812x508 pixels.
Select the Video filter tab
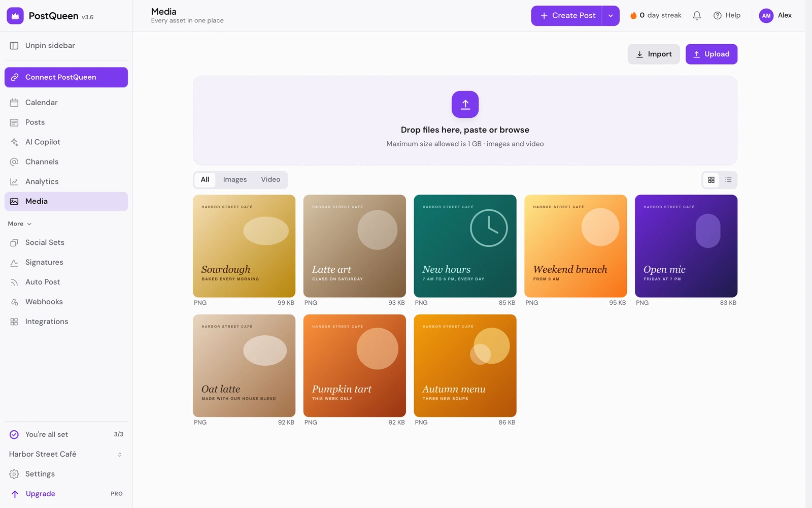270,179
